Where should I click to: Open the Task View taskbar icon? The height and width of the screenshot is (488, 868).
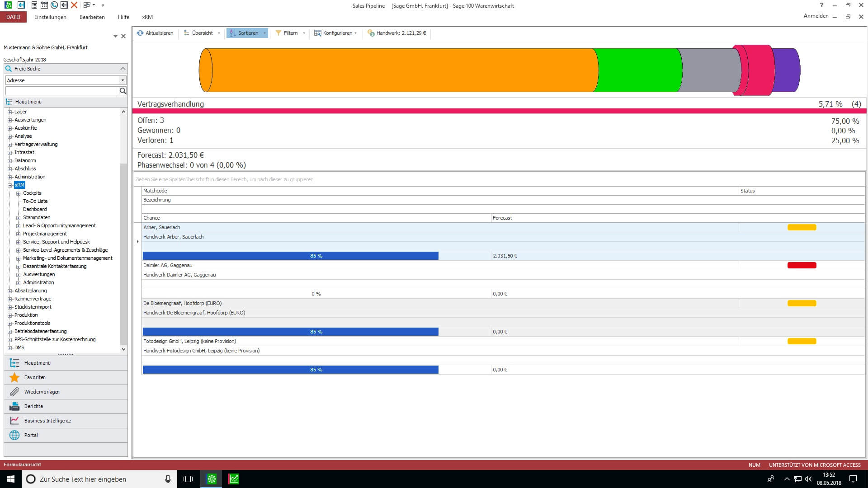(188, 479)
